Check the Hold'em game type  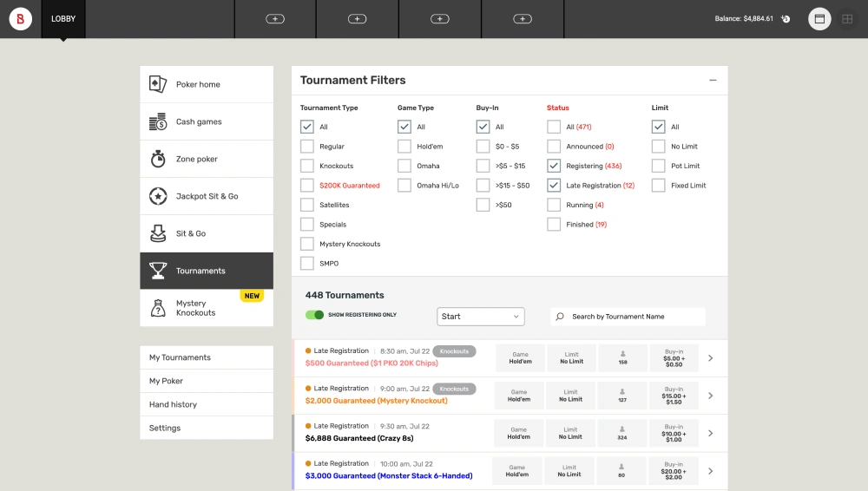click(x=404, y=146)
